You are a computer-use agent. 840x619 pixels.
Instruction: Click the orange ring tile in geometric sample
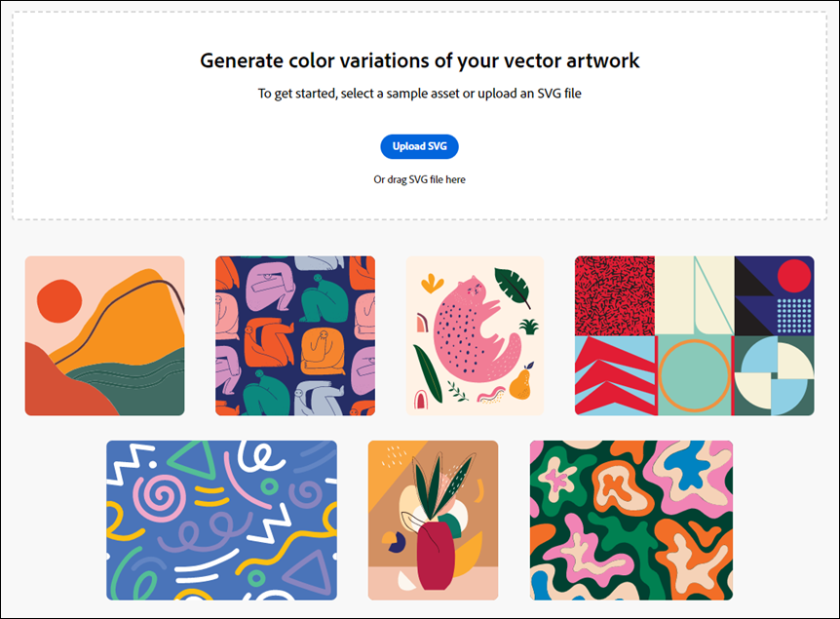click(x=694, y=375)
